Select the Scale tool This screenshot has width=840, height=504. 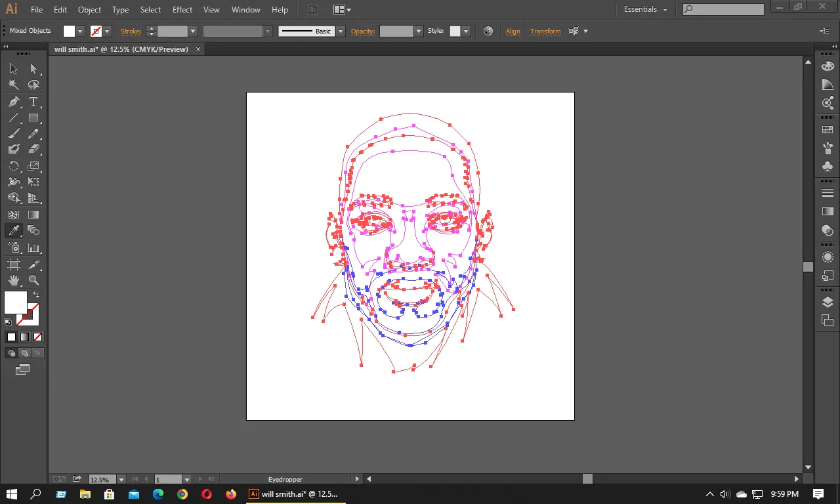tap(33, 166)
